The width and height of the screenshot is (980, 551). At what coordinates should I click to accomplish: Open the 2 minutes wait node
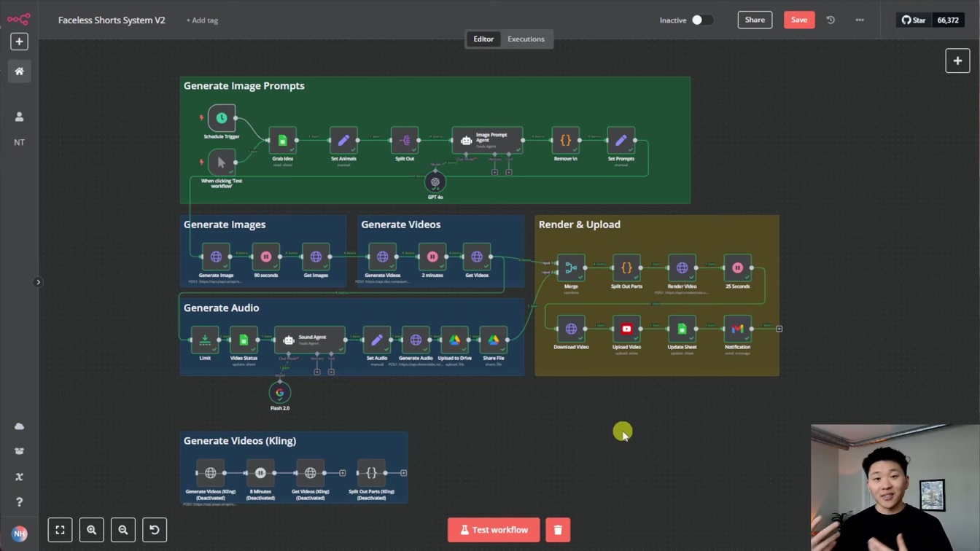[x=432, y=257]
